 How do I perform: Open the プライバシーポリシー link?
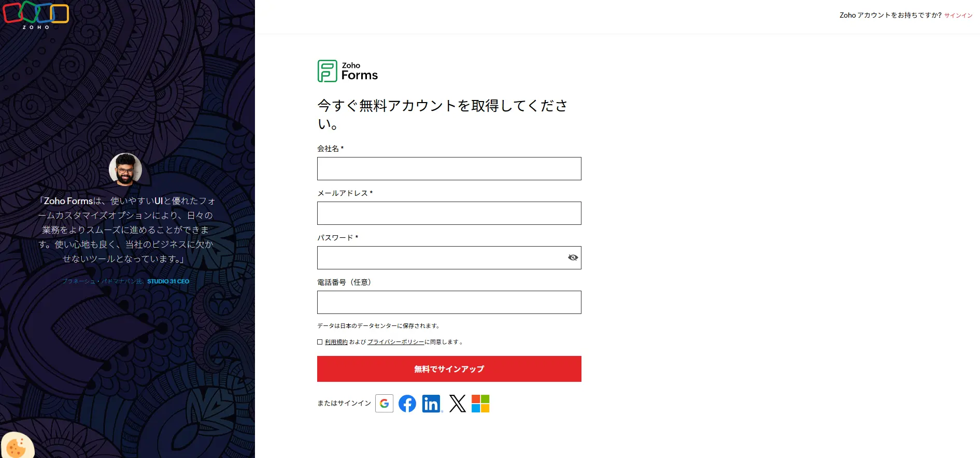[396, 342]
